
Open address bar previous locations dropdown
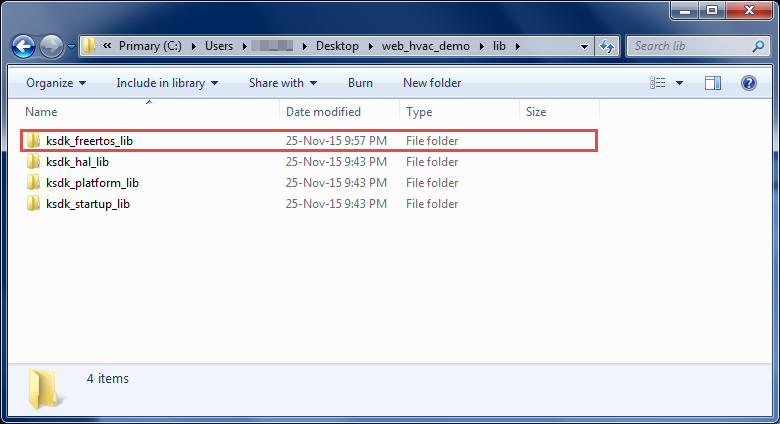coord(585,46)
